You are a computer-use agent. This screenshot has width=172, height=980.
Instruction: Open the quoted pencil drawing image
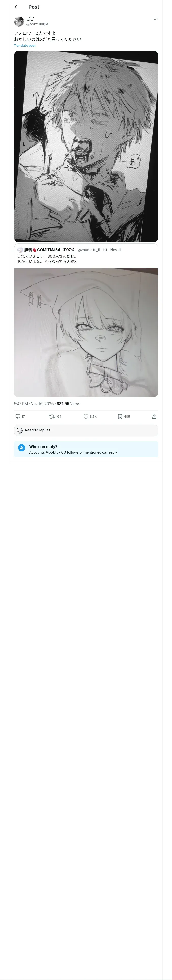point(86,332)
